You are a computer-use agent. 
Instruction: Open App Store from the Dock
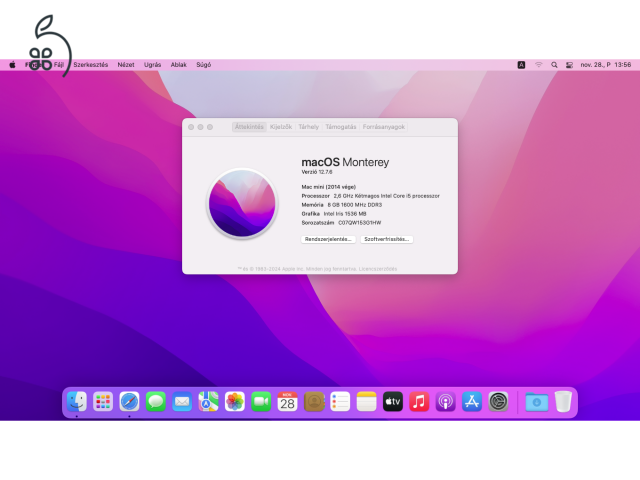click(472, 402)
